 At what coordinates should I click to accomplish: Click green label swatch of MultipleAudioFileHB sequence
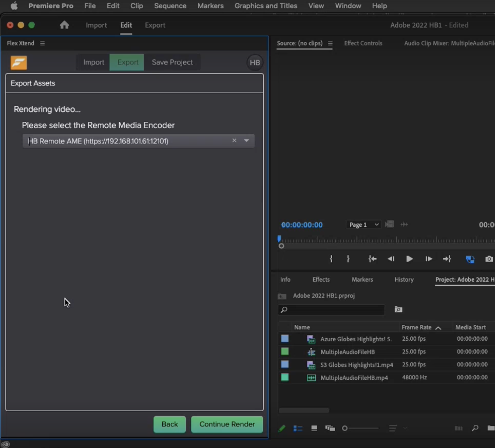click(x=285, y=351)
